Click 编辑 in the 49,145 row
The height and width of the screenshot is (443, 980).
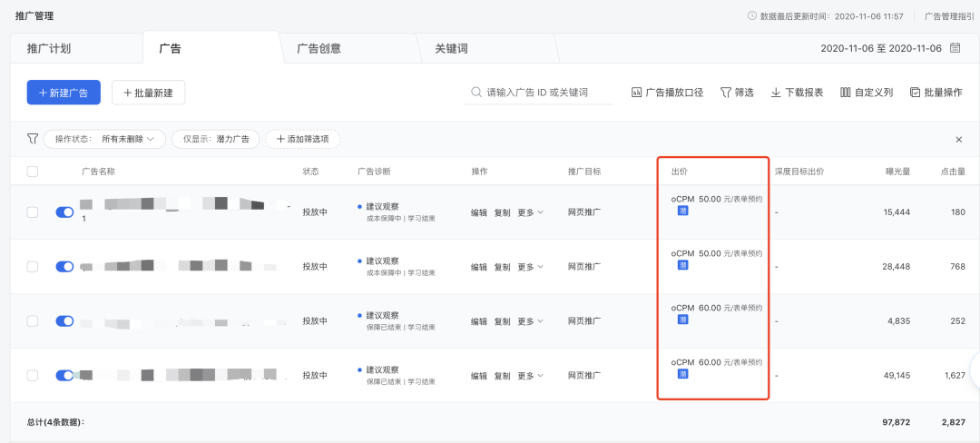pyautogui.click(x=479, y=376)
